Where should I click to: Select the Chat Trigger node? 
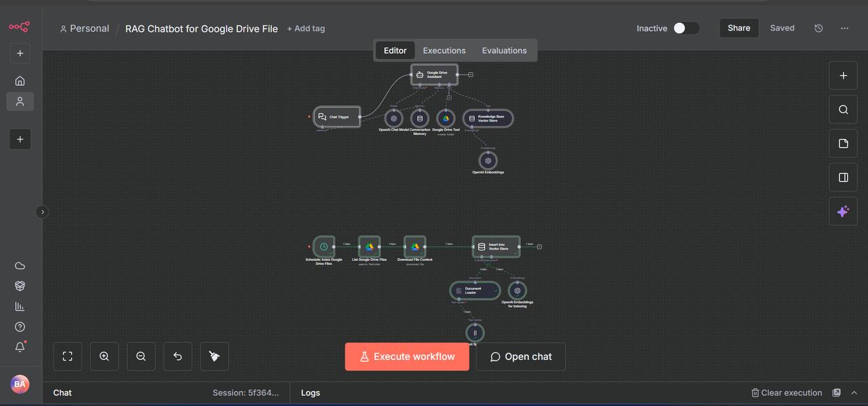coord(337,117)
